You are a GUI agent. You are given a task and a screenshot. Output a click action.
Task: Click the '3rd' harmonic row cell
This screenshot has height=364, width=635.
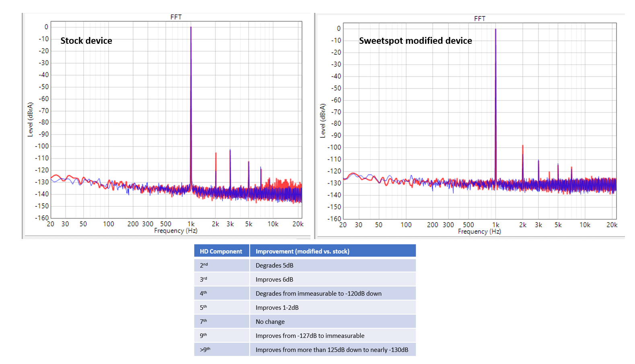tap(222, 279)
